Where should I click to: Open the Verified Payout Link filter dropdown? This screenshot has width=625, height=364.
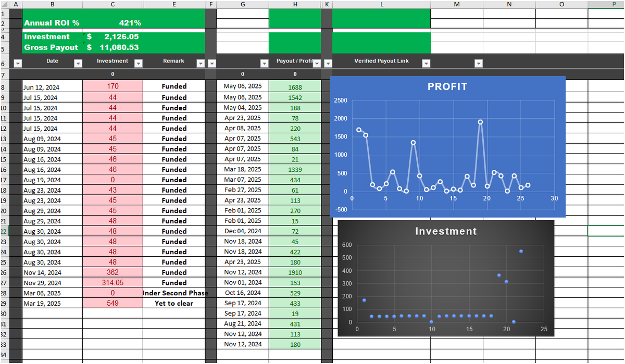click(x=426, y=64)
